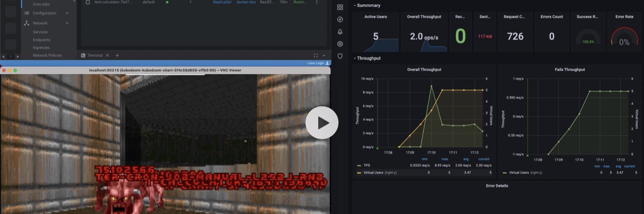Click the VNC Viewer window title bar

click(x=165, y=70)
